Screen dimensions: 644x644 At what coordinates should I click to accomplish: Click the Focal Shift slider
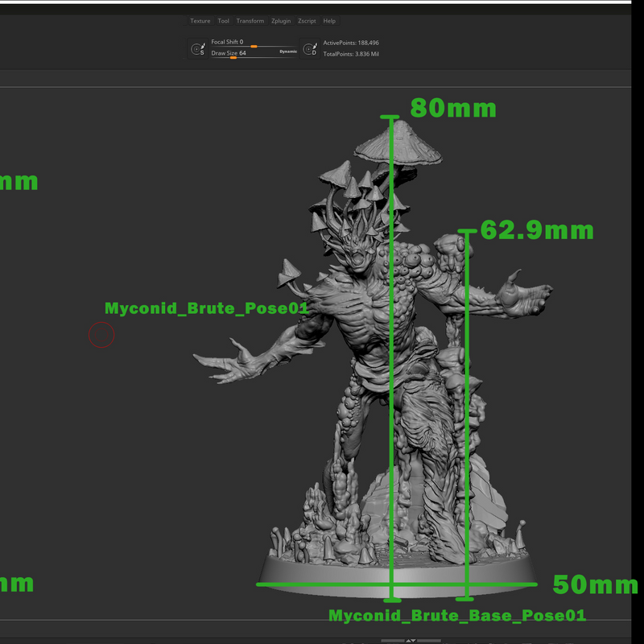(254, 43)
